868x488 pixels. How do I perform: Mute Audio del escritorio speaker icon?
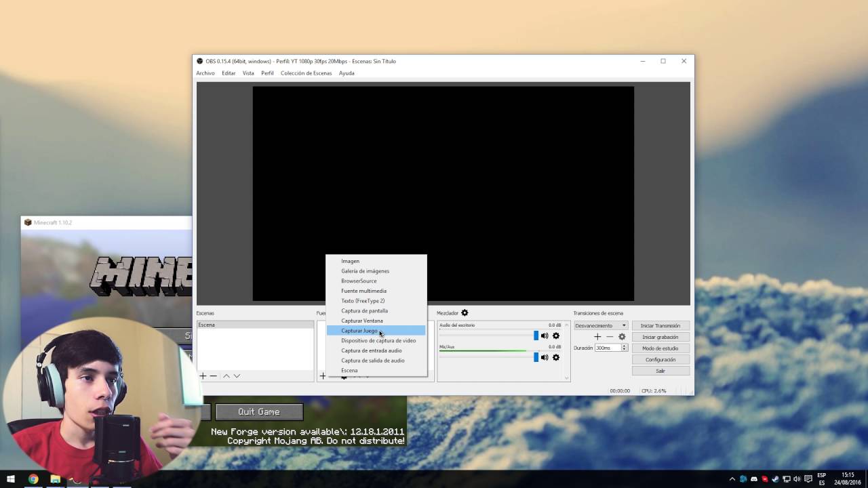coord(545,335)
